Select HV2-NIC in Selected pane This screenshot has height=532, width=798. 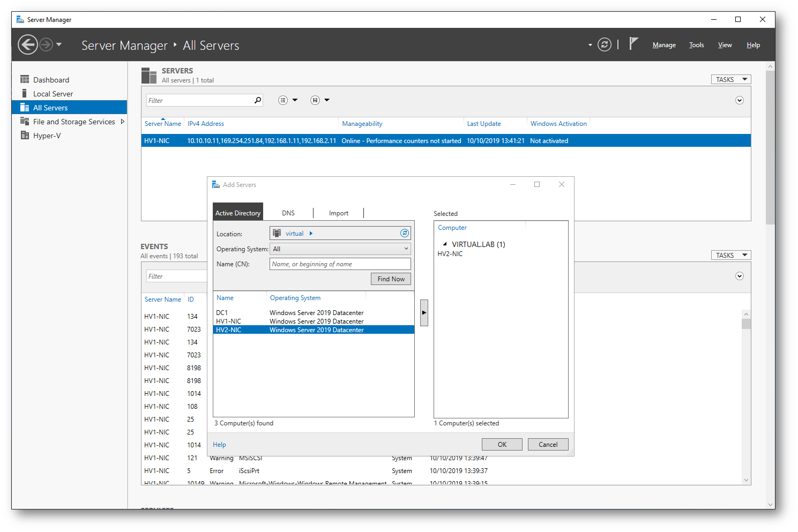(x=450, y=254)
